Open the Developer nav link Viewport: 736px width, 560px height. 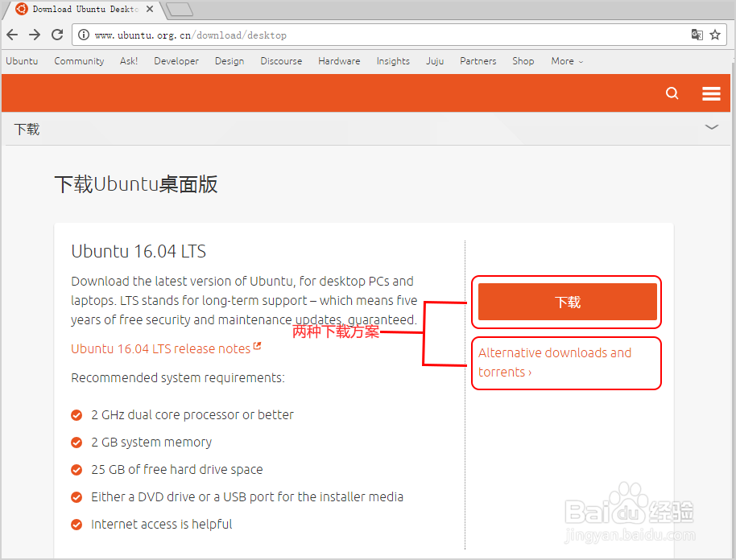point(176,61)
